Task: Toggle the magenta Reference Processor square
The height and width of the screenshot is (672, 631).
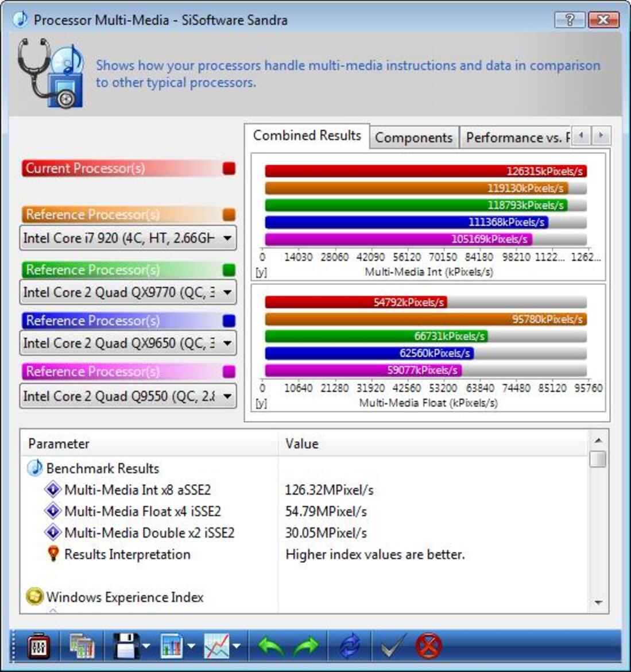Action: coord(229,372)
